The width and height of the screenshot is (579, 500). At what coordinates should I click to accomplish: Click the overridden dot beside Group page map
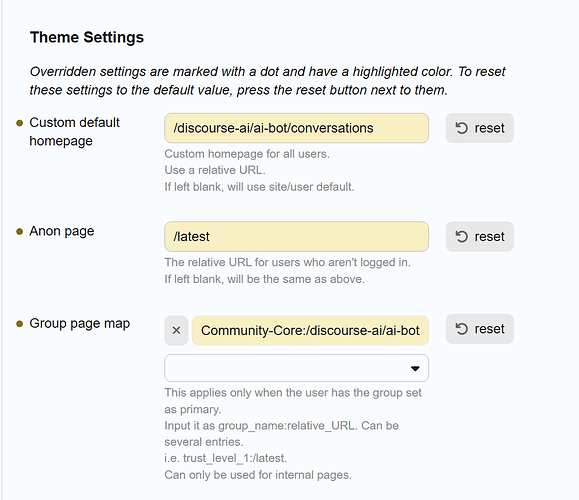[x=20, y=324]
